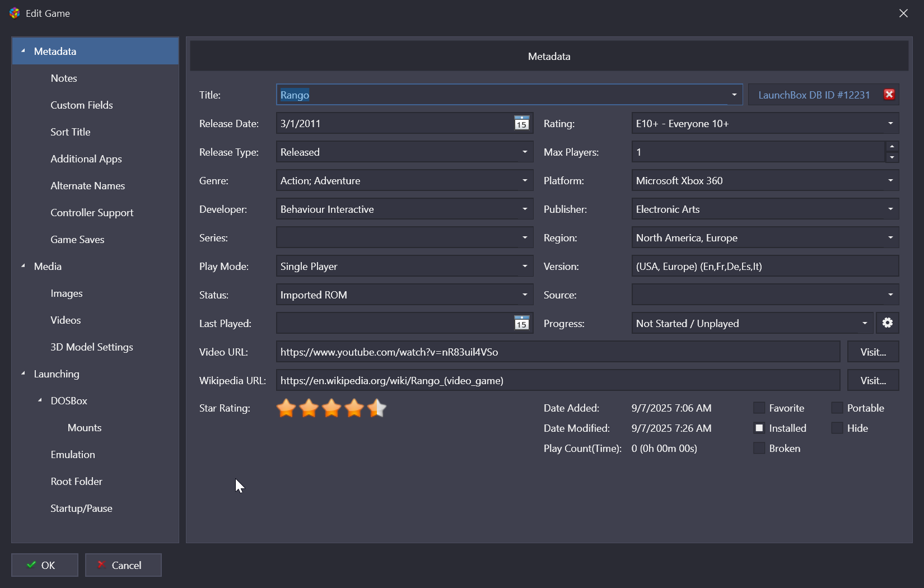The image size is (924, 588).
Task: Open the Publisher dropdown
Action: (x=890, y=209)
